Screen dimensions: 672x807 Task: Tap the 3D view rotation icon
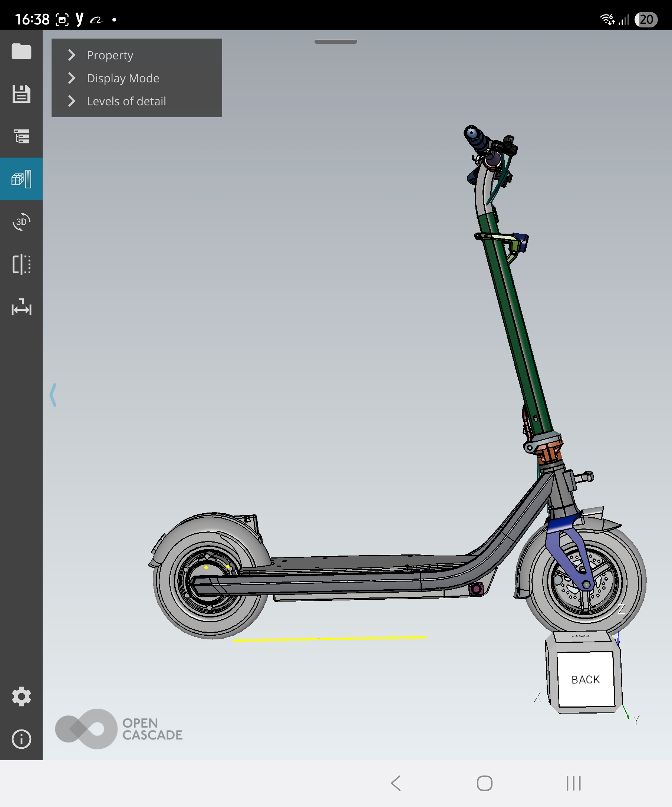coord(21,222)
